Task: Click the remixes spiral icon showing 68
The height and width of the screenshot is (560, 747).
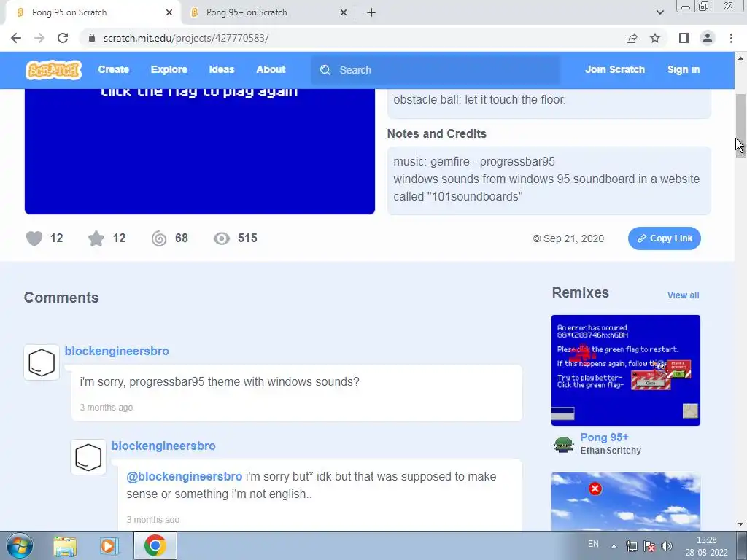Action: (159, 238)
